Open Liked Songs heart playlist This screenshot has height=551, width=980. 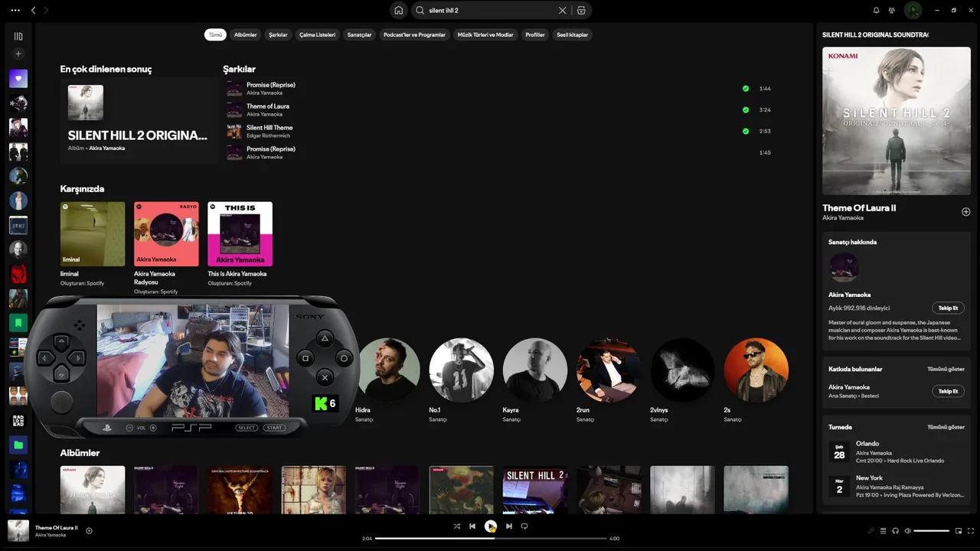click(x=18, y=78)
